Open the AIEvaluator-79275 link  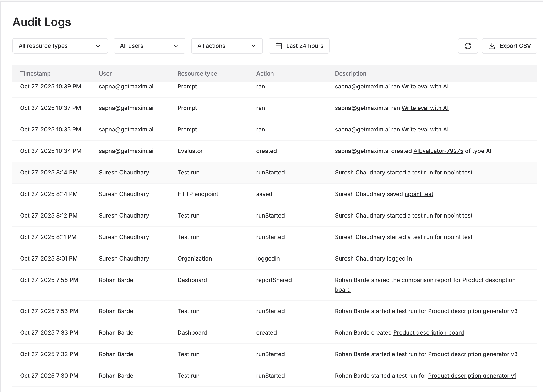[438, 151]
